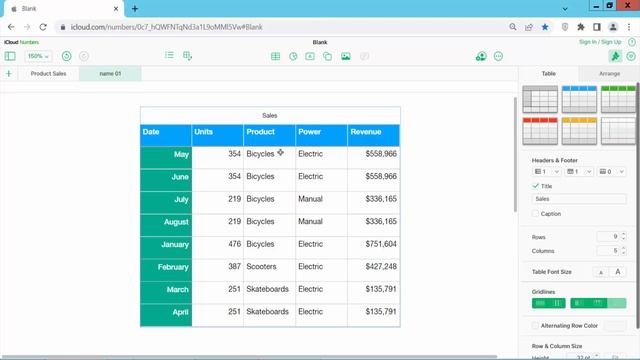Insert a table using the table icon
640x360 pixels.
tap(276, 56)
